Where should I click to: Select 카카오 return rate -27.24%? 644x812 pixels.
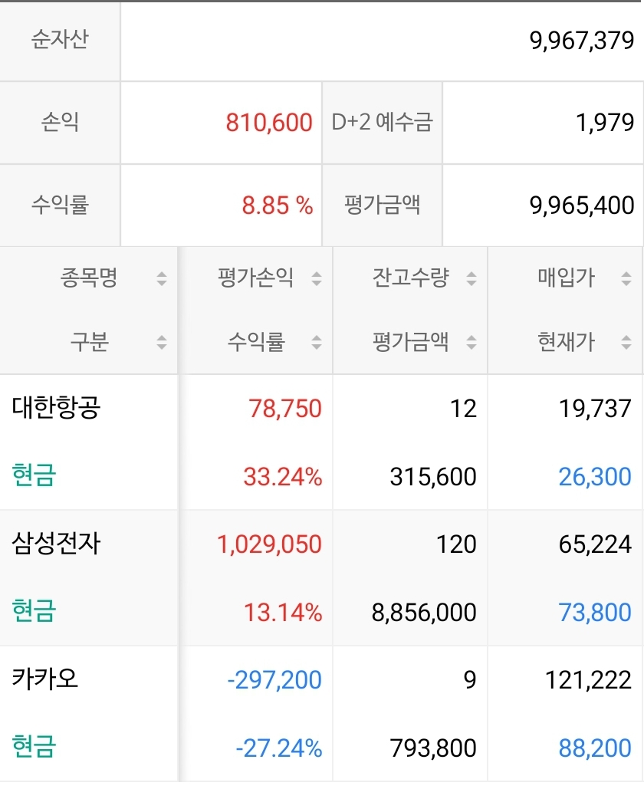(x=274, y=748)
